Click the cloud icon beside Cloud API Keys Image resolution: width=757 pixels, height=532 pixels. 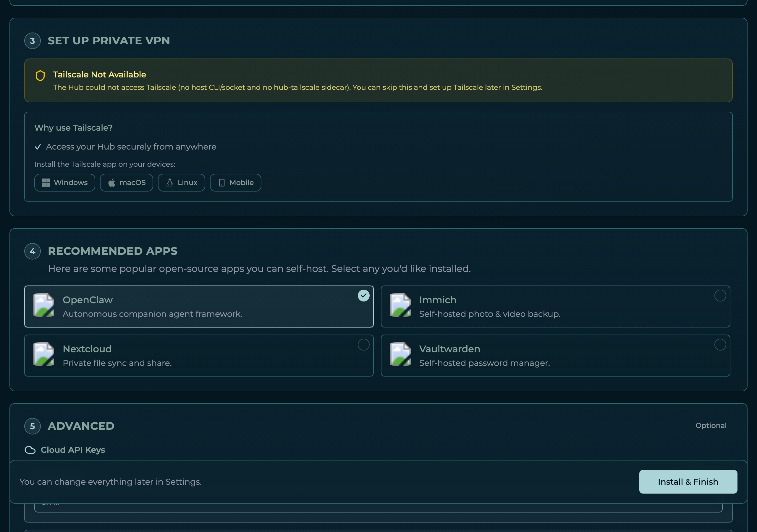click(x=30, y=450)
